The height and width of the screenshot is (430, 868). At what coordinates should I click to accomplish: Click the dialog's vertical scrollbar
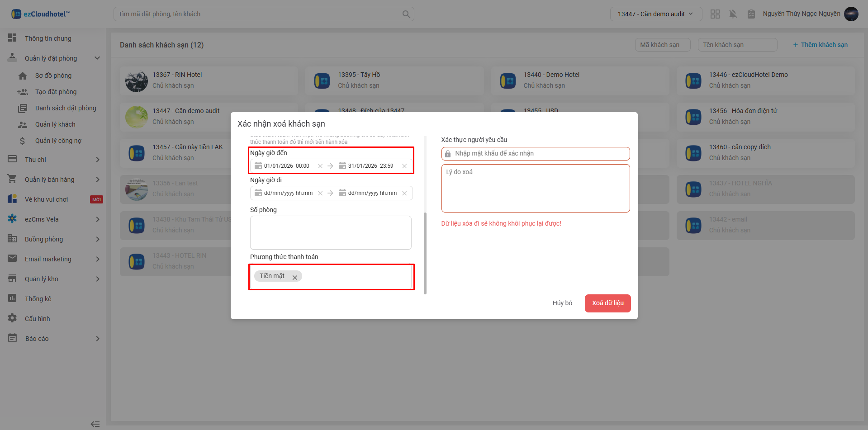click(425, 253)
